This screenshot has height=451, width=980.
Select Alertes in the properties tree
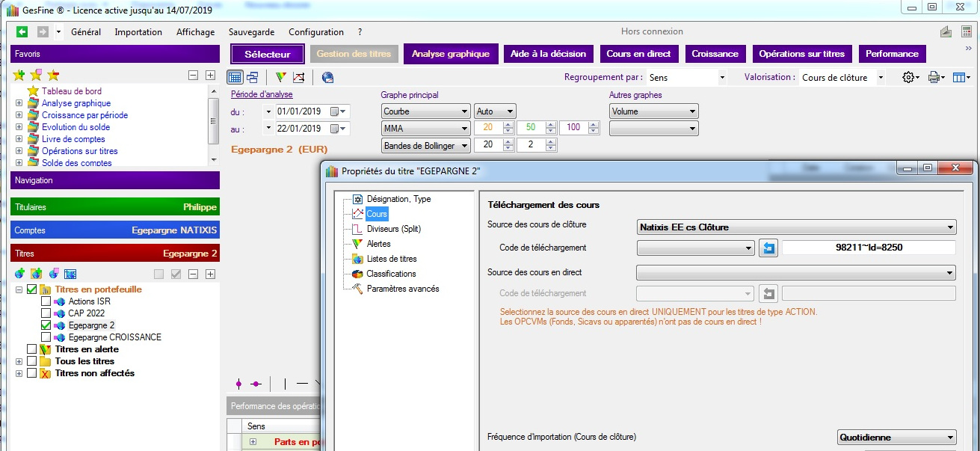(x=378, y=244)
